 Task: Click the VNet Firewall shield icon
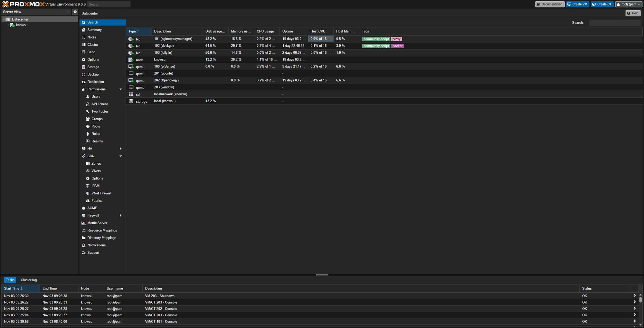tap(88, 193)
